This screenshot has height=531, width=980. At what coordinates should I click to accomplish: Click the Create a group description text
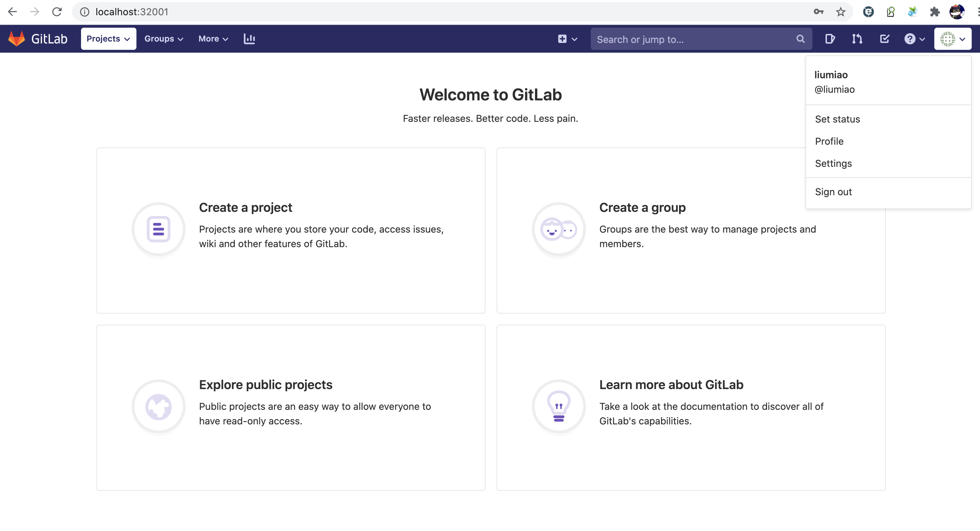pyautogui.click(x=707, y=236)
